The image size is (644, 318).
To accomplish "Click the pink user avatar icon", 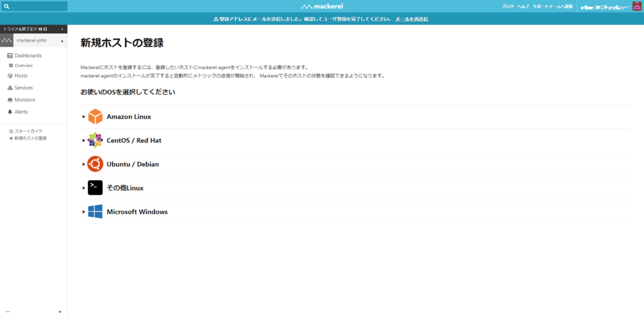I will pyautogui.click(x=636, y=6).
